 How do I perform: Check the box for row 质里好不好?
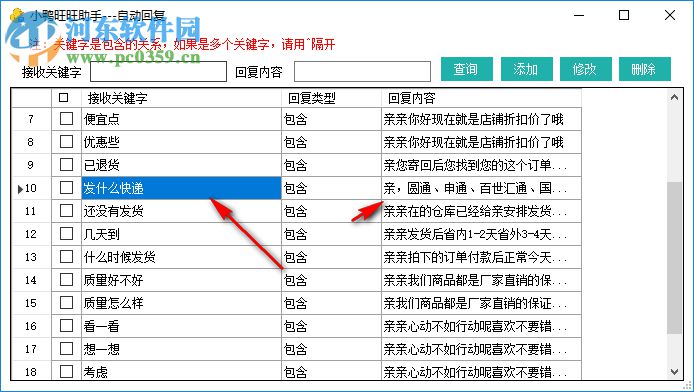(66, 280)
